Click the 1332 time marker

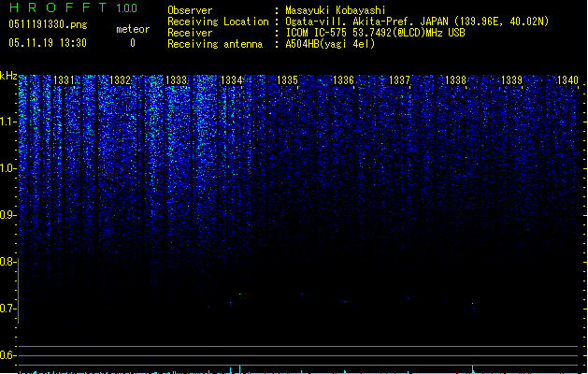(x=120, y=80)
